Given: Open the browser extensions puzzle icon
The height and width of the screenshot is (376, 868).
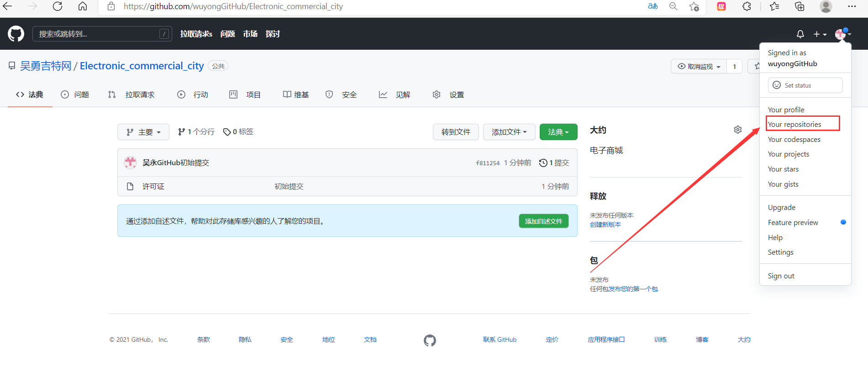Looking at the screenshot, I should point(747,6).
